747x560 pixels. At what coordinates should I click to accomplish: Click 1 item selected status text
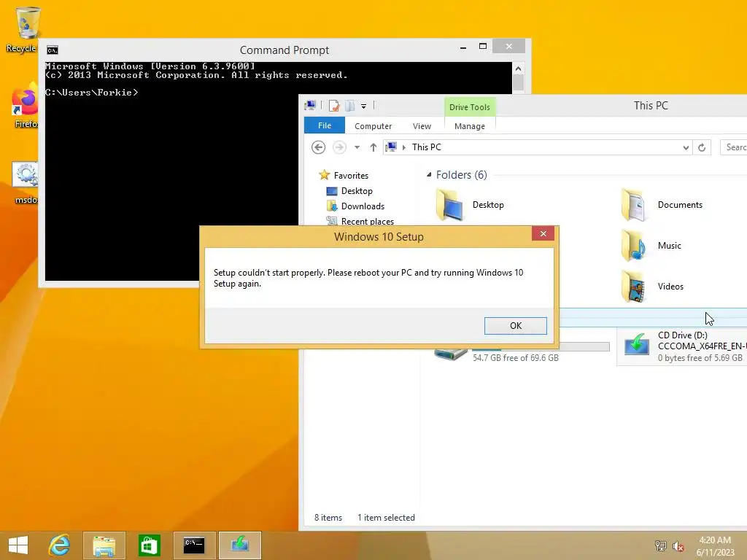pyautogui.click(x=386, y=518)
